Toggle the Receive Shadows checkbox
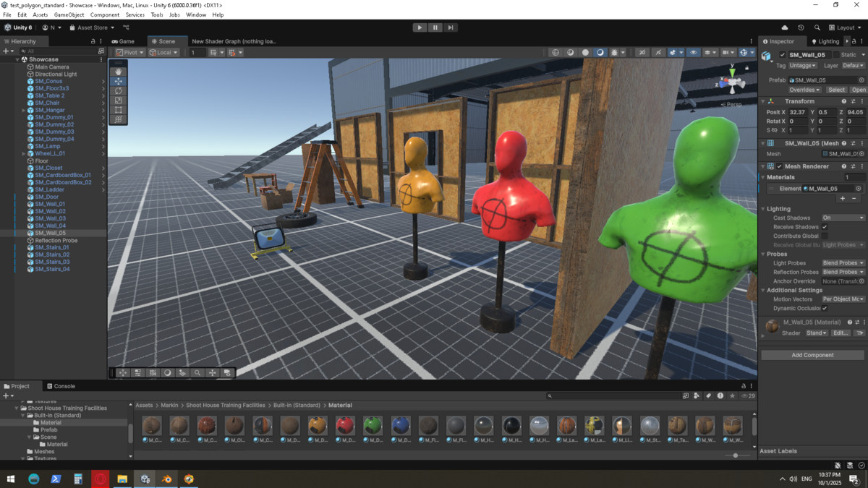Image resolution: width=868 pixels, height=488 pixels. (825, 227)
